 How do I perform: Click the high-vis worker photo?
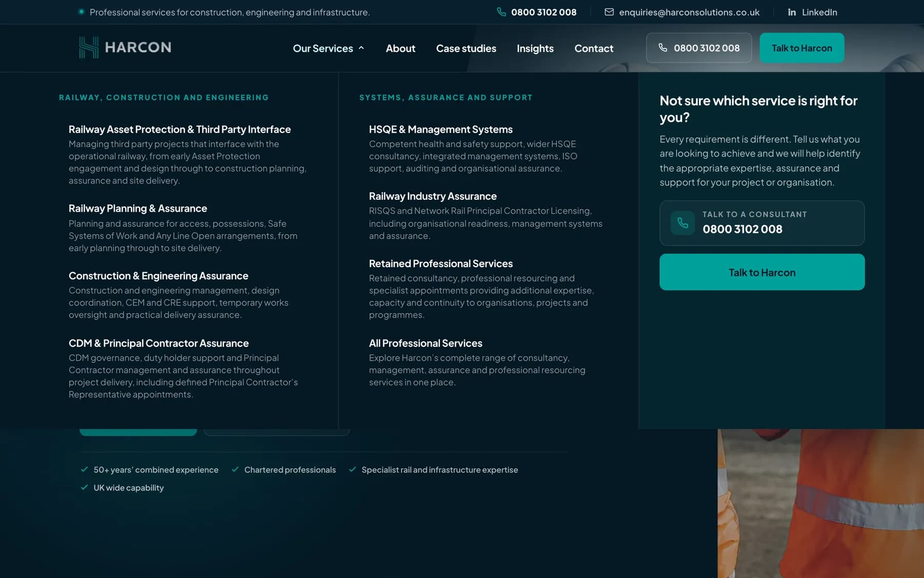tap(820, 504)
